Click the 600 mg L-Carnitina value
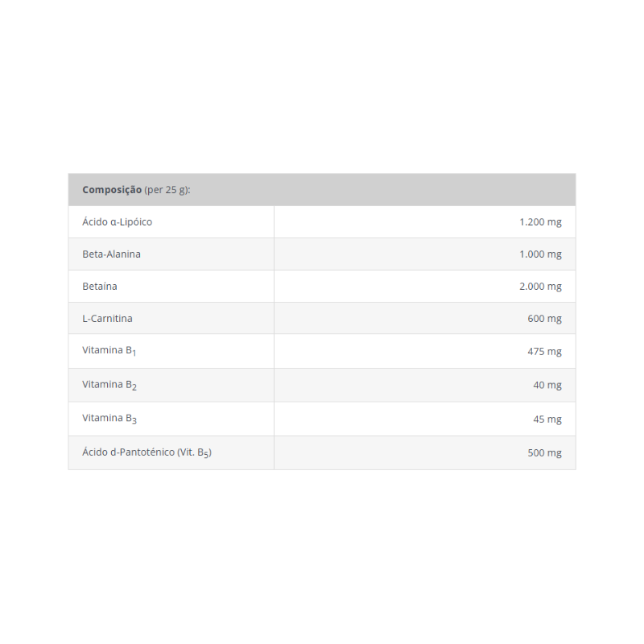 [x=544, y=318]
